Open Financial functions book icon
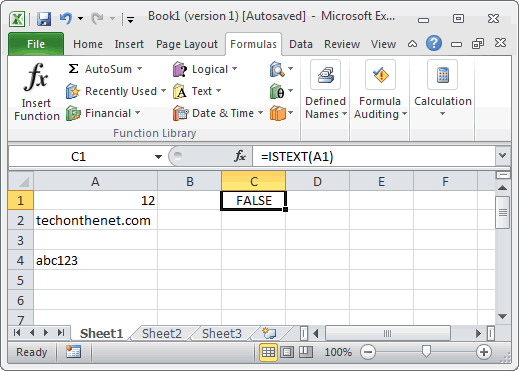 tap(73, 113)
